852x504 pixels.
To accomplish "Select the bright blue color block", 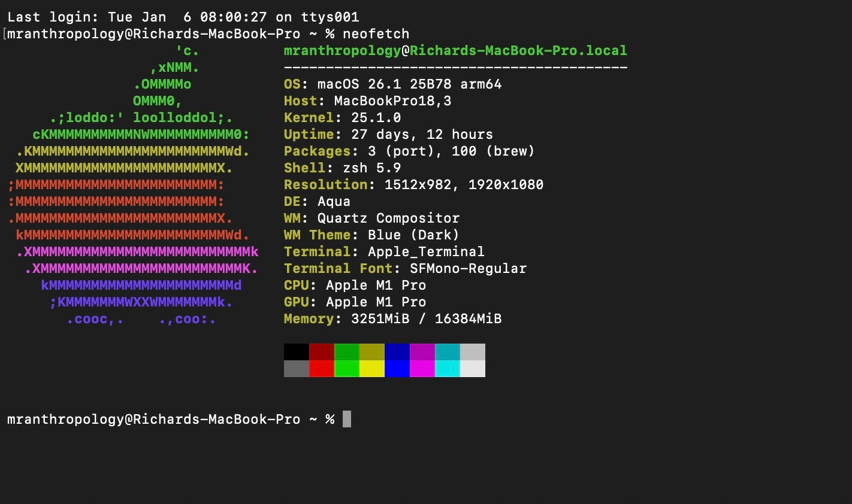I will (397, 369).
